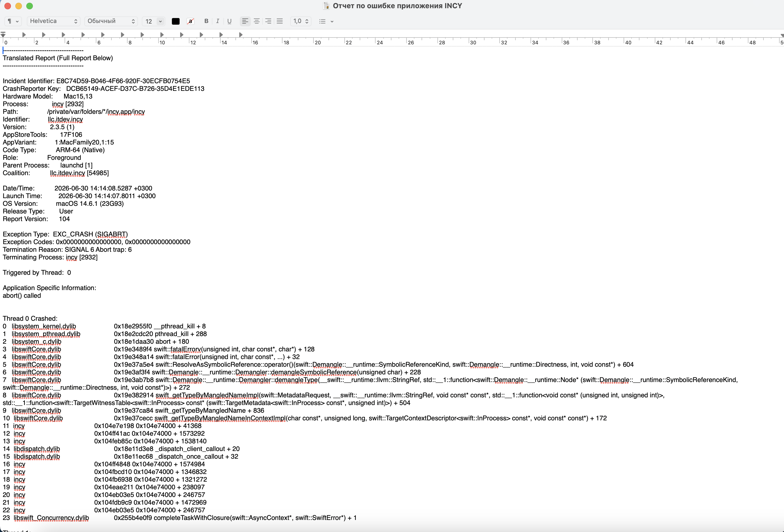
Task: Click frame 14 _dispatch_client_callout + 20
Action: tap(121, 449)
